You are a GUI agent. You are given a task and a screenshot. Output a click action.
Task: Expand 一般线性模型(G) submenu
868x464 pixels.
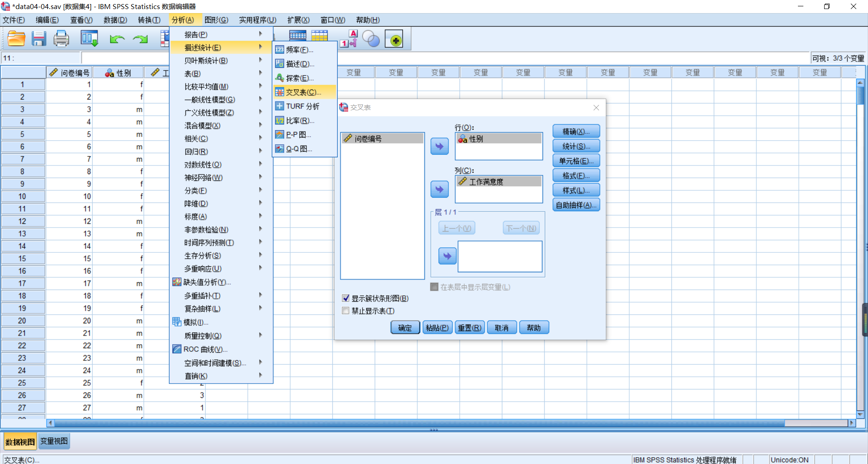click(221, 99)
